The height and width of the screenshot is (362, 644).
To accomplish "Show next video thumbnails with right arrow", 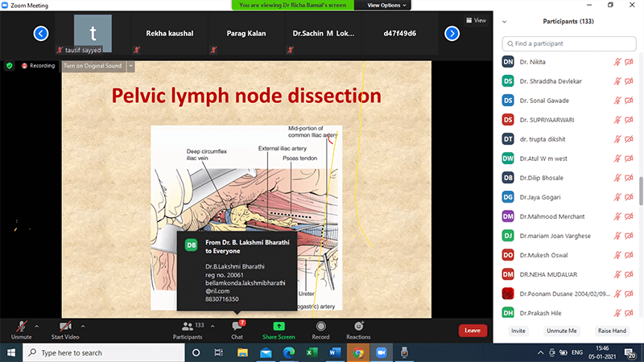I will coord(452,33).
